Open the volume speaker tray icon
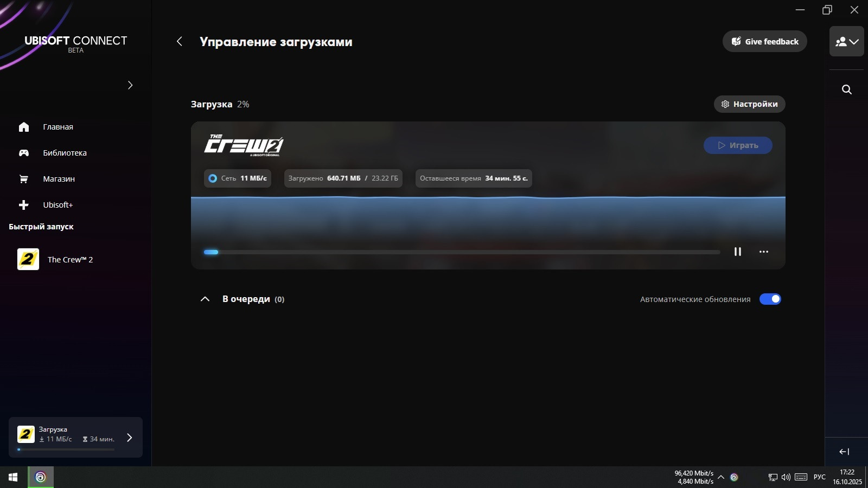 pos(786,477)
